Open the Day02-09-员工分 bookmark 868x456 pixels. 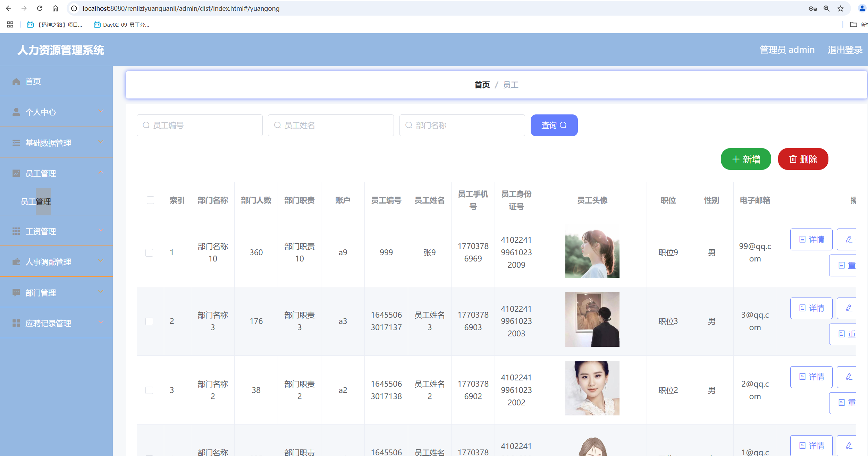point(121,25)
